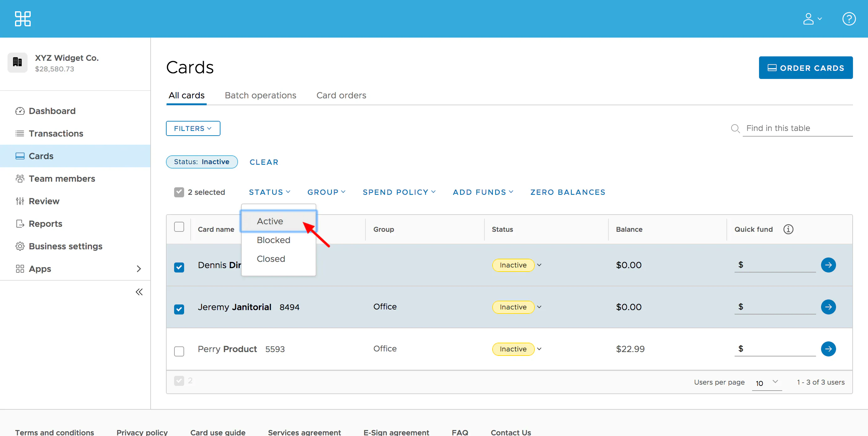
Task: Switch to the Batch operations tab
Action: (260, 95)
